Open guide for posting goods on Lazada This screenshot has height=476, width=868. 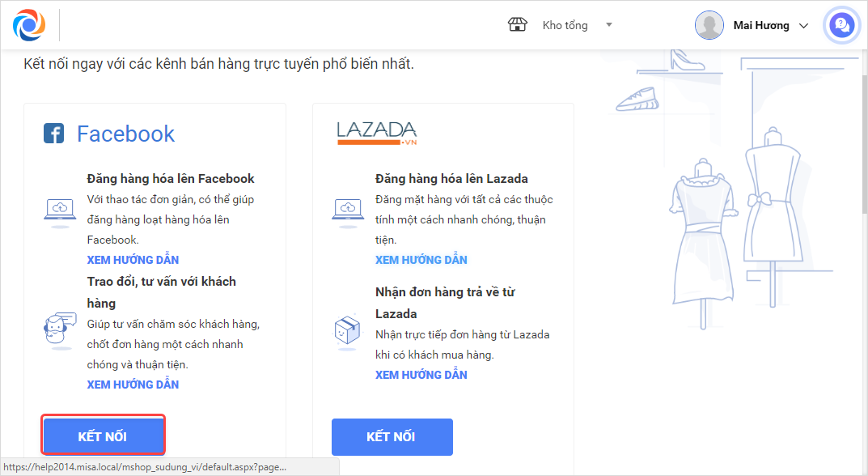tap(421, 260)
